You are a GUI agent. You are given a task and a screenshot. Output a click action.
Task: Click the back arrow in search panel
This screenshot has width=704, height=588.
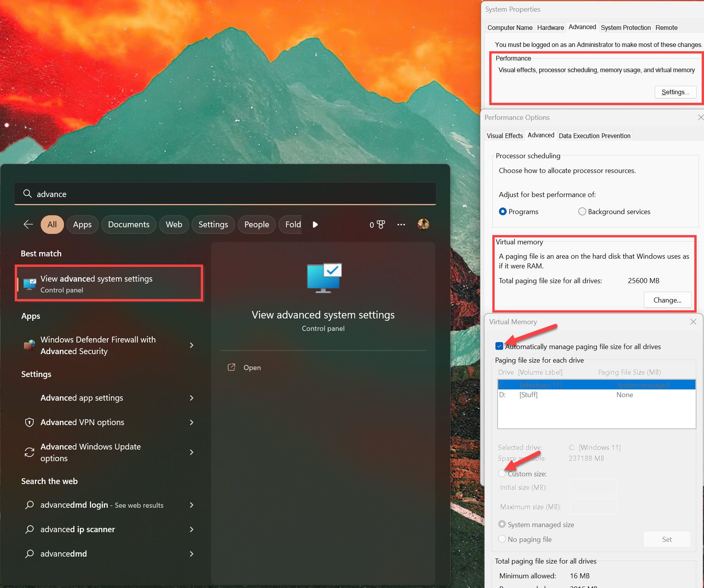28,224
